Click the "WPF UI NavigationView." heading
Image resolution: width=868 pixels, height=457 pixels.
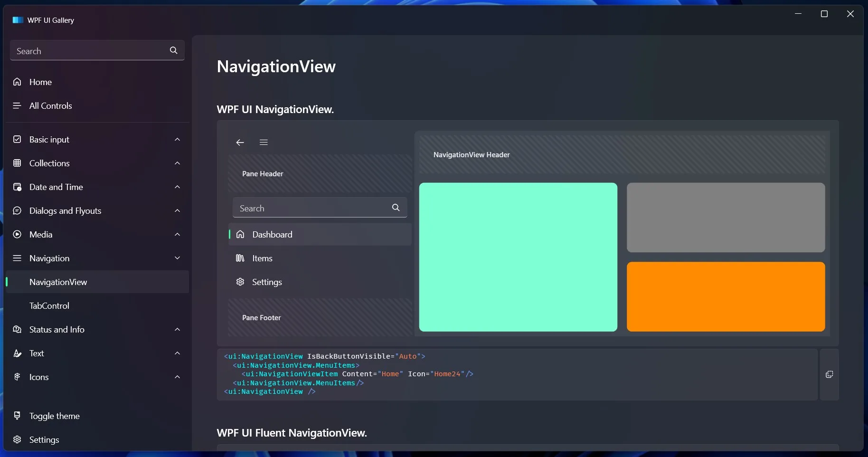click(x=275, y=109)
